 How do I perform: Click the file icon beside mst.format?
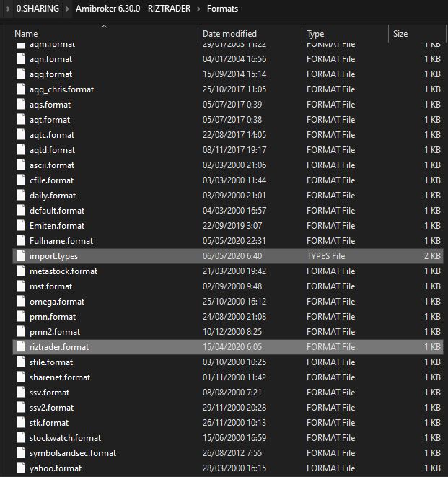[21, 286]
